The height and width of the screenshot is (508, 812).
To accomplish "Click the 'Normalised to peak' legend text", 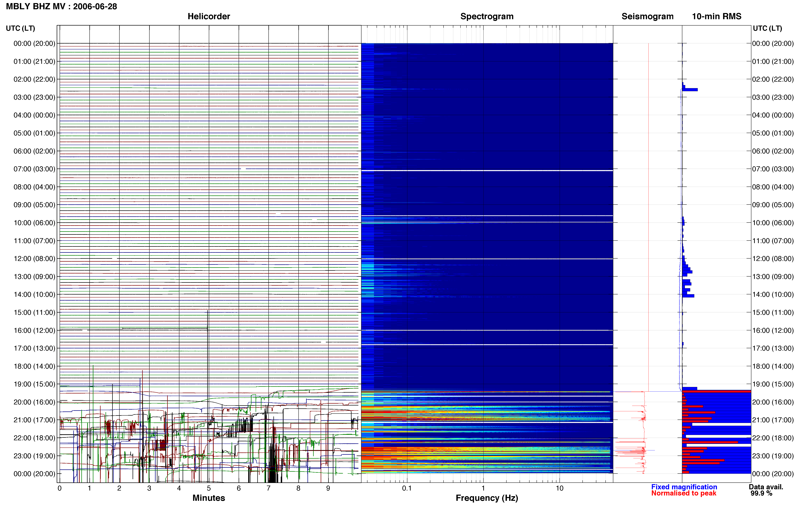I will 684,493.
